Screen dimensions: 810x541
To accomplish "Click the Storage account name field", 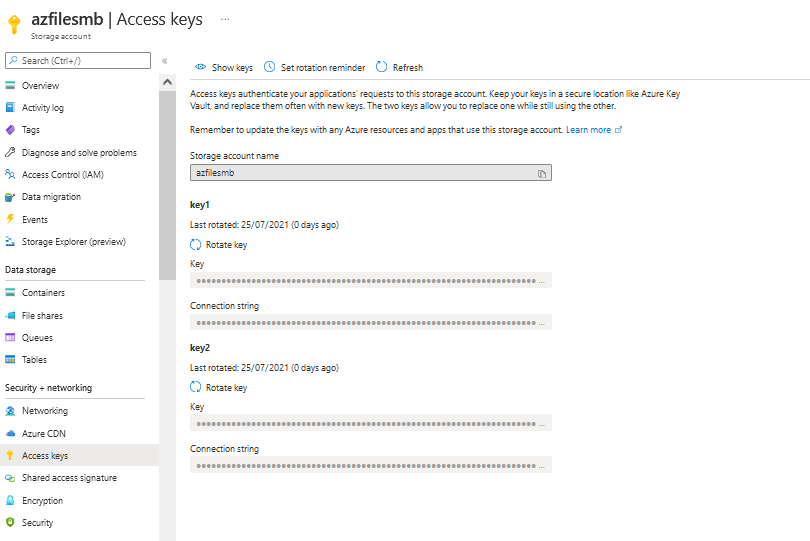I will tap(370, 173).
